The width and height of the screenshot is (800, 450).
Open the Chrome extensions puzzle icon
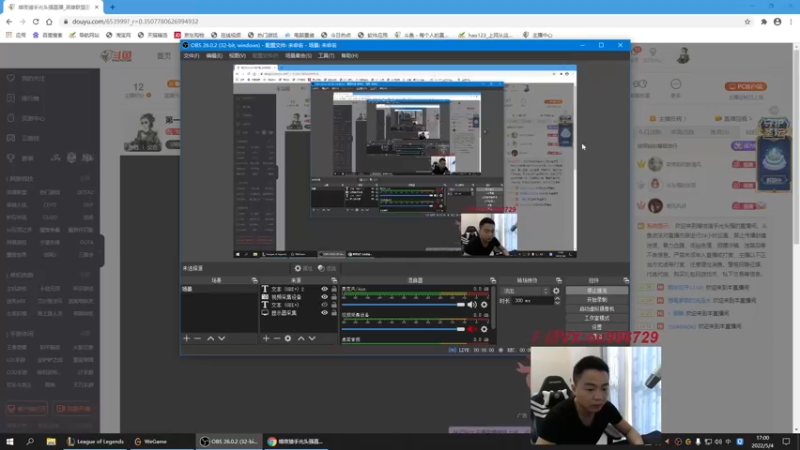point(764,21)
